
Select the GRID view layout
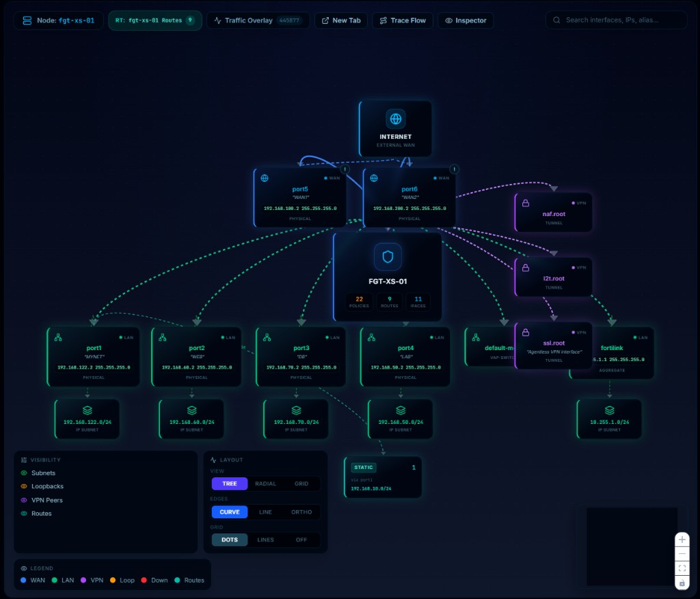coord(301,483)
